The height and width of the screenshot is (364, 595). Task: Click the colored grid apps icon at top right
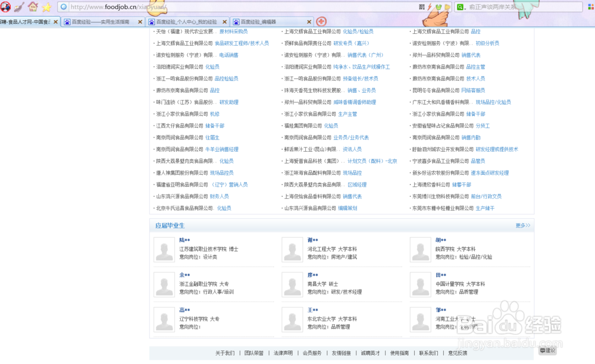[x=591, y=7]
